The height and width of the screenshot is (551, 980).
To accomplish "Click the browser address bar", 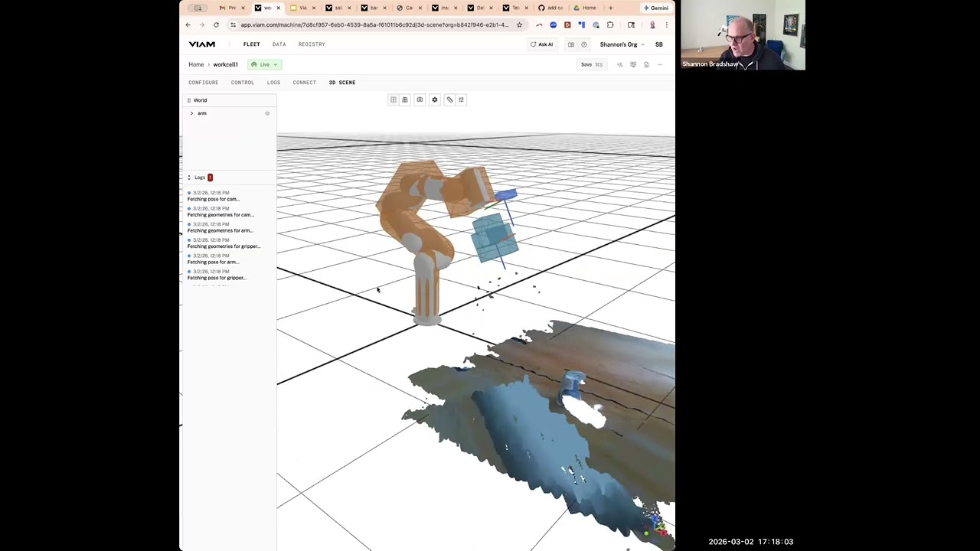I will (x=374, y=24).
